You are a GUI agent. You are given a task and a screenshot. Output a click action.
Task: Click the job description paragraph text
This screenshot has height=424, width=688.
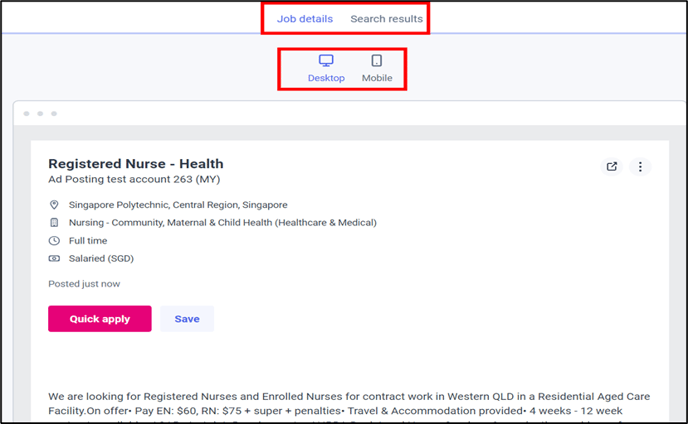click(x=349, y=404)
